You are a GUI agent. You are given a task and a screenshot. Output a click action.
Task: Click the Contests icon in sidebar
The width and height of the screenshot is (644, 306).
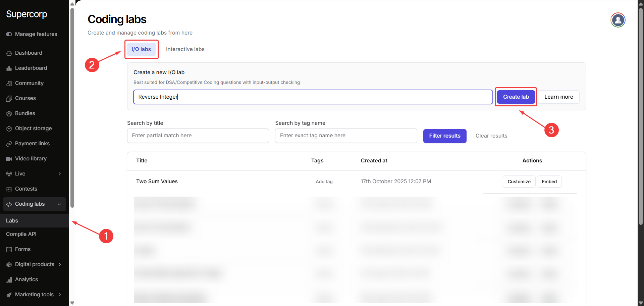[9, 189]
